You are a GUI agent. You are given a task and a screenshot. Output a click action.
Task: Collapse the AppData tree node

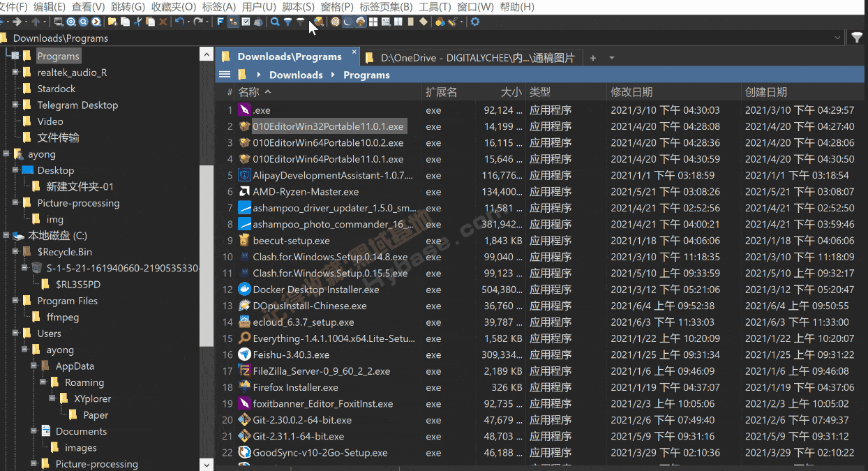(33, 366)
